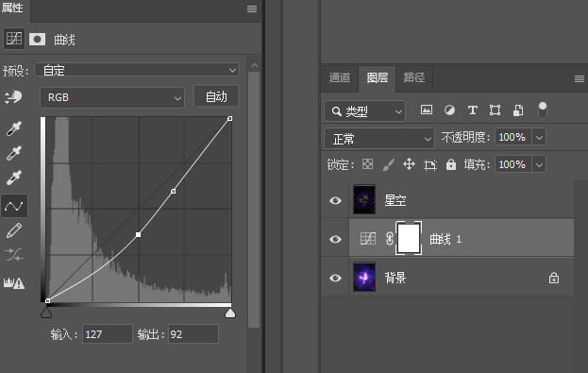Select the 星空 layer thumbnail

364,199
